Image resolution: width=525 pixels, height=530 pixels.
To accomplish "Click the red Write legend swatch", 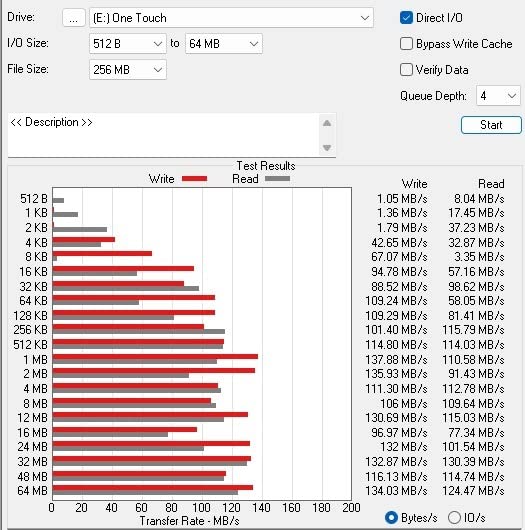I will tap(194, 178).
